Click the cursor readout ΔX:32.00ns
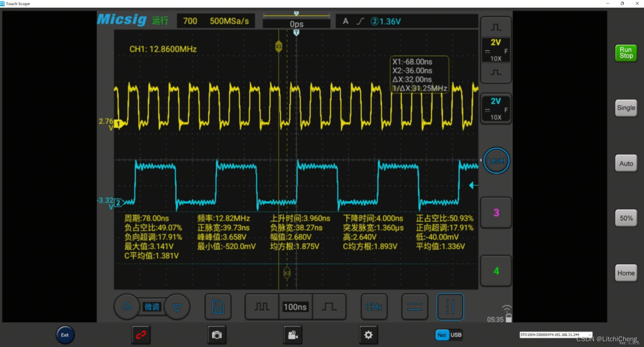The width and height of the screenshot is (644, 347). [x=412, y=79]
